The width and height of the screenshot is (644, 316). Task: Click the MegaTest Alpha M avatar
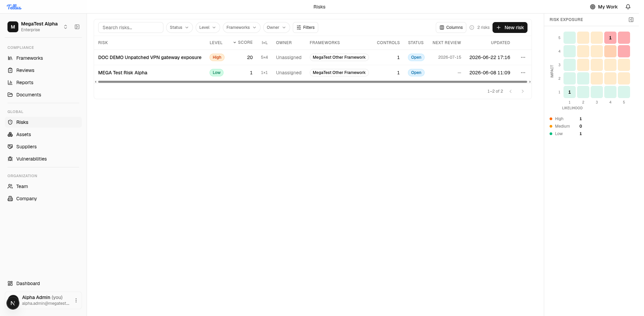pyautogui.click(x=13, y=27)
